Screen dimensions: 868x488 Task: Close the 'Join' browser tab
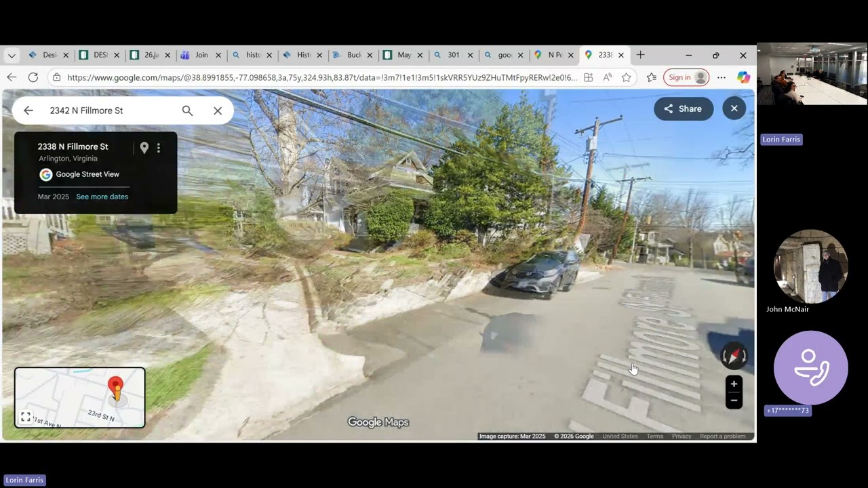[218, 56]
